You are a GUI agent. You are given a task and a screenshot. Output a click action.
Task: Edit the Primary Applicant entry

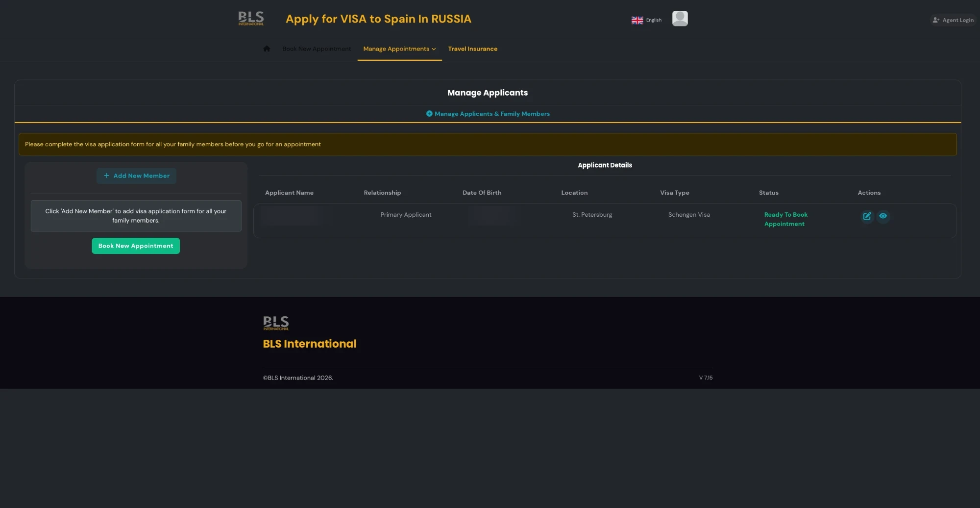point(867,216)
